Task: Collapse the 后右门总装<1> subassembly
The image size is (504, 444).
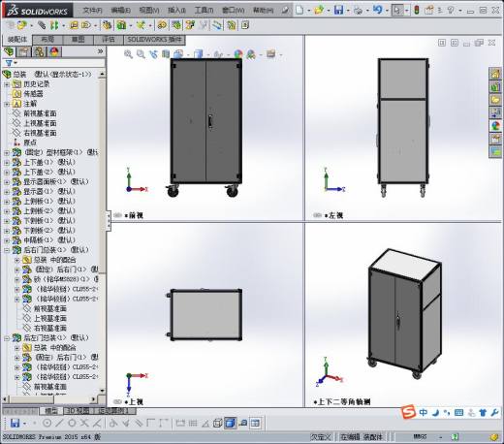Action: [x=7, y=250]
